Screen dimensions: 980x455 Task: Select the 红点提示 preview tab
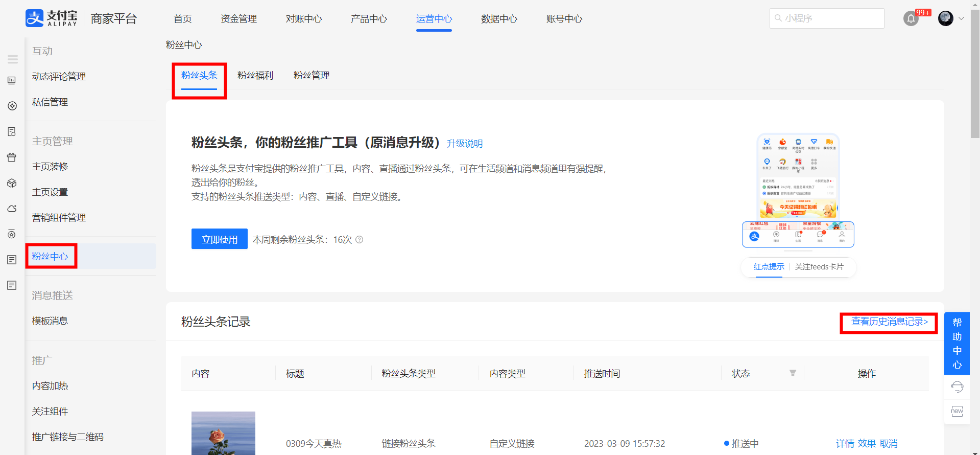769,267
